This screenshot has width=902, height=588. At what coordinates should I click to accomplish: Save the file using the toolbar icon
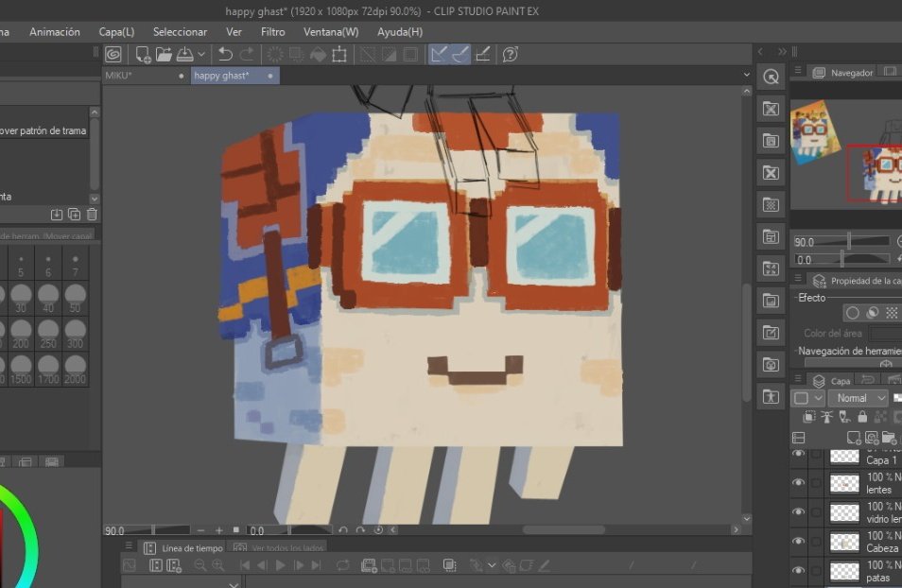coord(184,55)
